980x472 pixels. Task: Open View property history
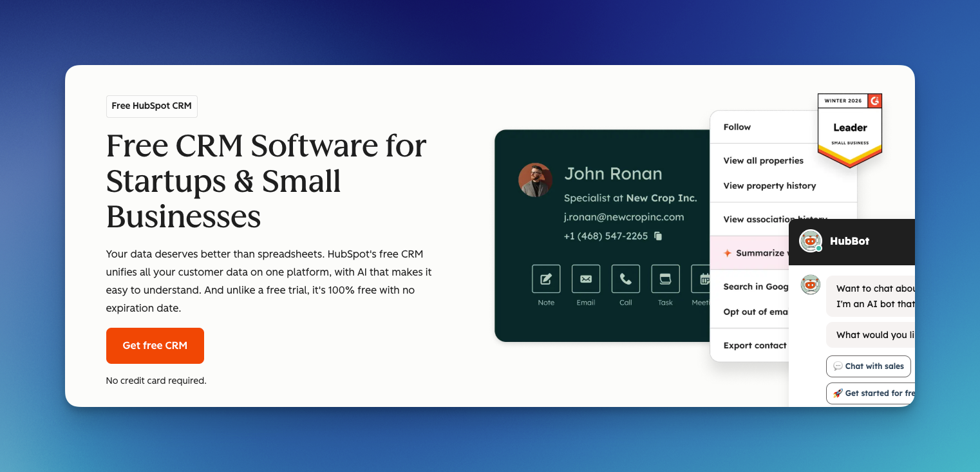point(769,185)
